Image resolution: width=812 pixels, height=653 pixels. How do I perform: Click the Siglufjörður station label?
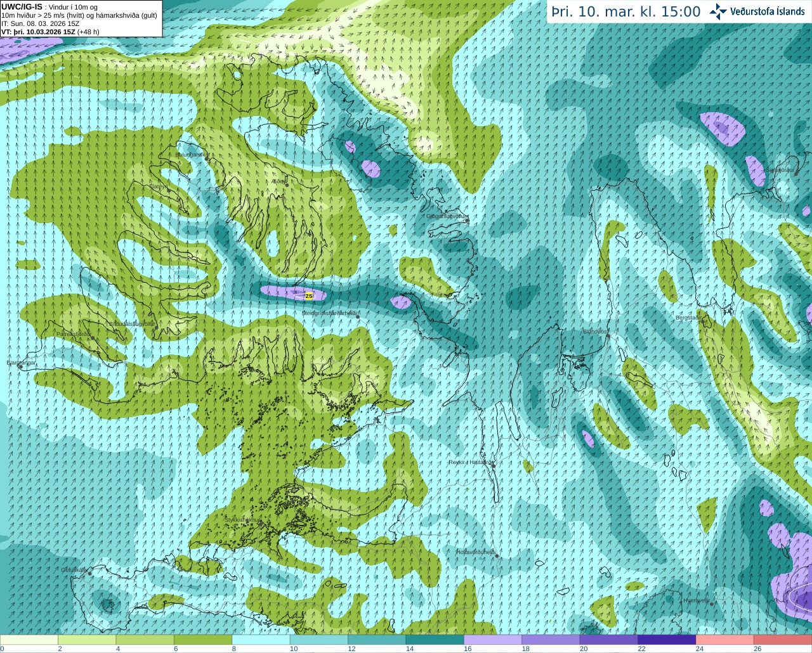point(780,170)
